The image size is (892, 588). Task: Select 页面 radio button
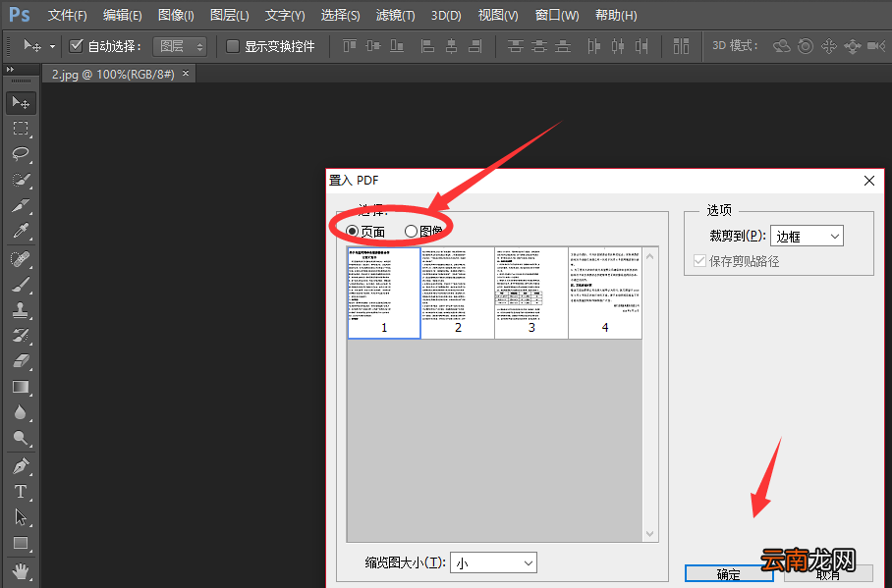coord(352,231)
